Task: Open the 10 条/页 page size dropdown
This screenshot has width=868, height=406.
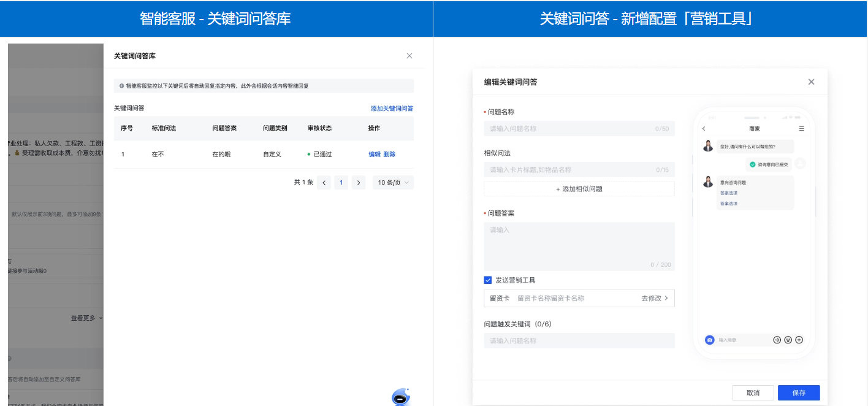Action: (x=392, y=182)
